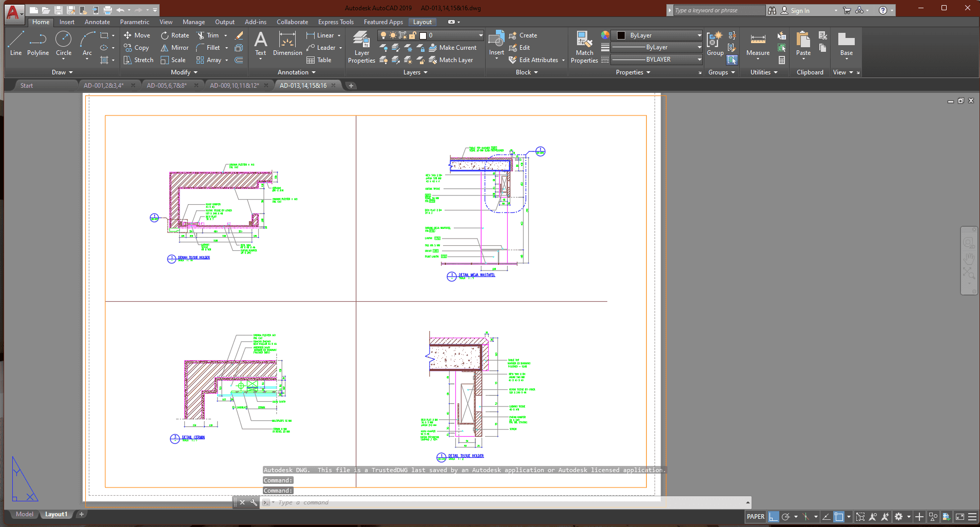
Task: Switch to the Model layout tab
Action: click(24, 514)
